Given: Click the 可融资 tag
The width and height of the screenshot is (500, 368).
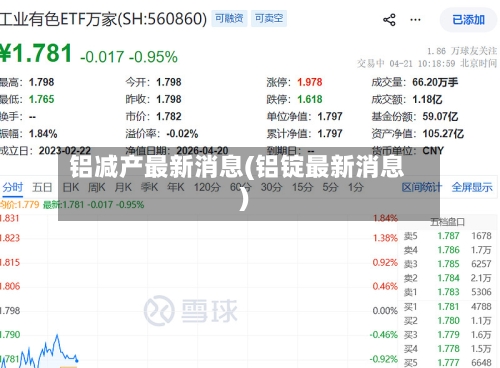Looking at the screenshot, I should (229, 18).
